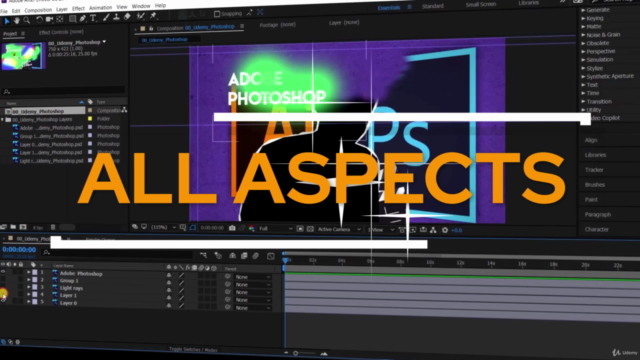Toggle quality switch on Layer 0 row
The image size is (640, 360).
(x=181, y=306)
